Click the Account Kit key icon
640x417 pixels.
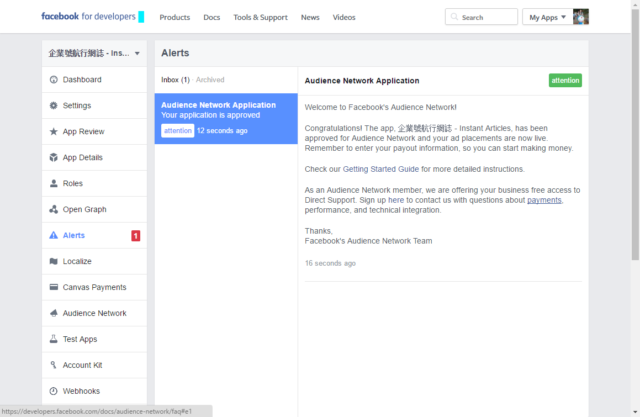click(53, 365)
